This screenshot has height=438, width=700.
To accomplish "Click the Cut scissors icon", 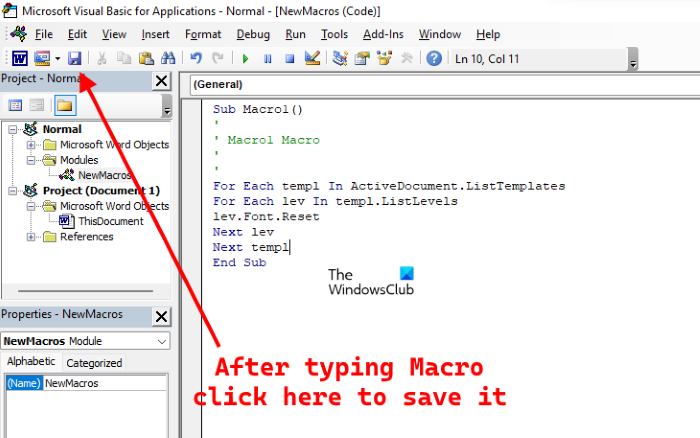I will point(102,58).
